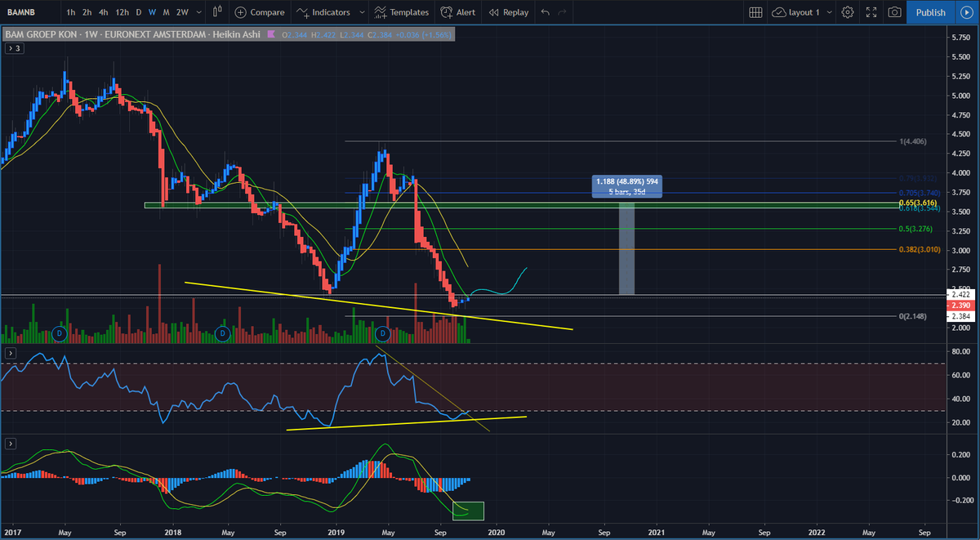Open the chart layout grid selector
This screenshot has width=980, height=540.
[x=755, y=12]
